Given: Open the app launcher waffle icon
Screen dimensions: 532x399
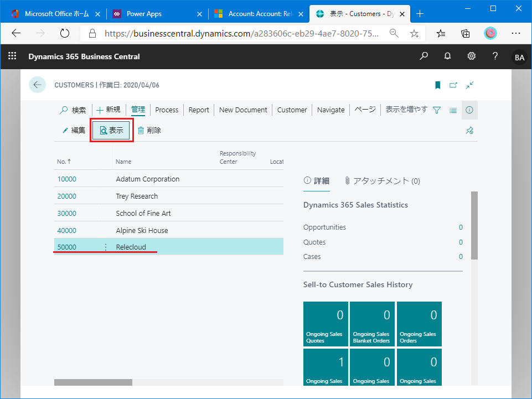Looking at the screenshot, I should point(12,56).
